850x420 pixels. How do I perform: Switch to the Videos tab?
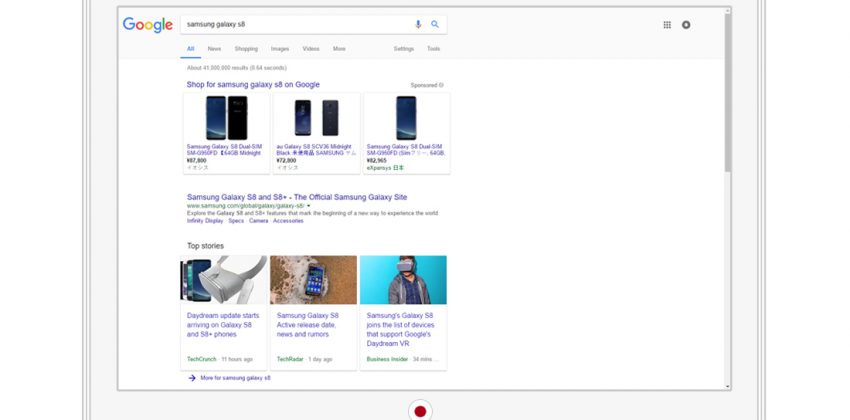[x=311, y=49]
